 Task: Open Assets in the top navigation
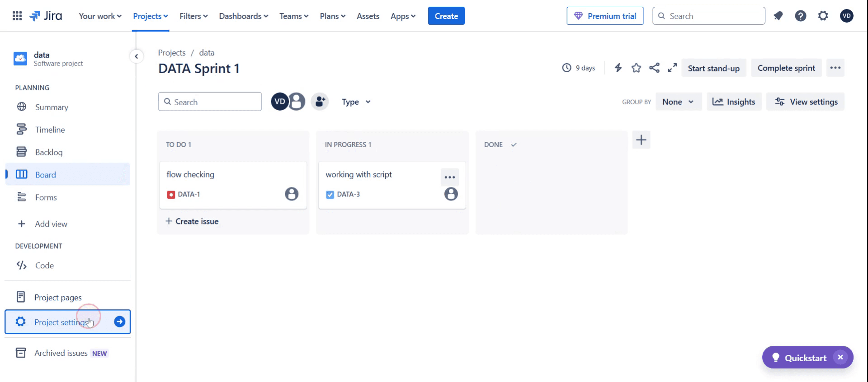click(x=368, y=16)
